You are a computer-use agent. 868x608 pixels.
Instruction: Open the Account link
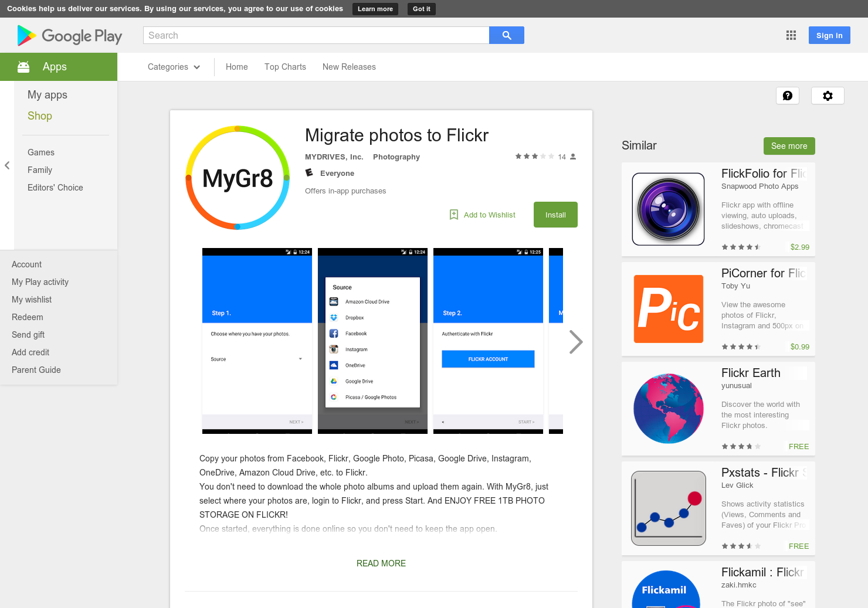(26, 264)
